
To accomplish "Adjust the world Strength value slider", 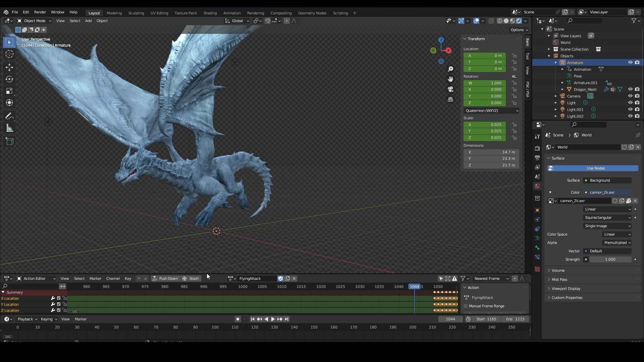I will point(610,259).
